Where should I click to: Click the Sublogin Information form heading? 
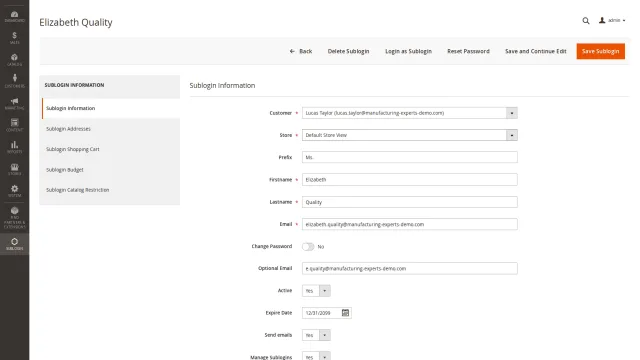tap(222, 86)
